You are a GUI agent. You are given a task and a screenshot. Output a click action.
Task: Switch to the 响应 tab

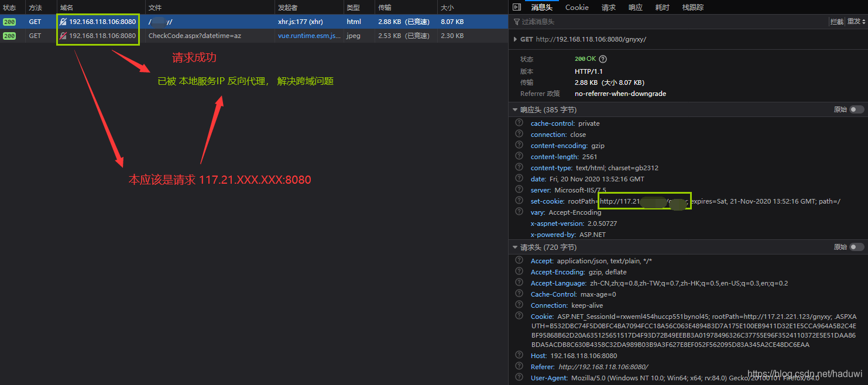[x=635, y=7]
